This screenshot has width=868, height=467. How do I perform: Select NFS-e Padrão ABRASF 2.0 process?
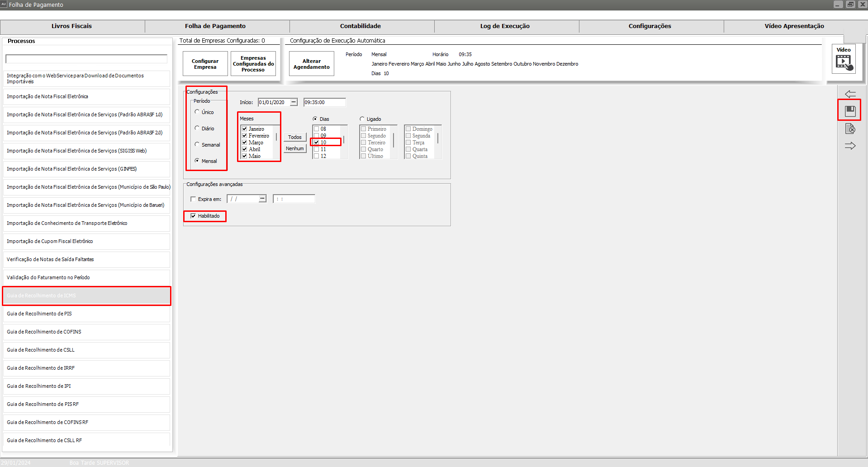pyautogui.click(x=86, y=133)
